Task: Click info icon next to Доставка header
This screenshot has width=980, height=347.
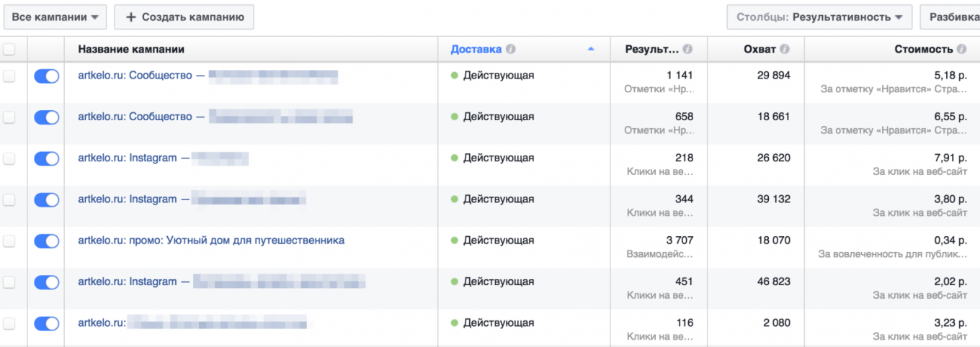Action: point(511,50)
